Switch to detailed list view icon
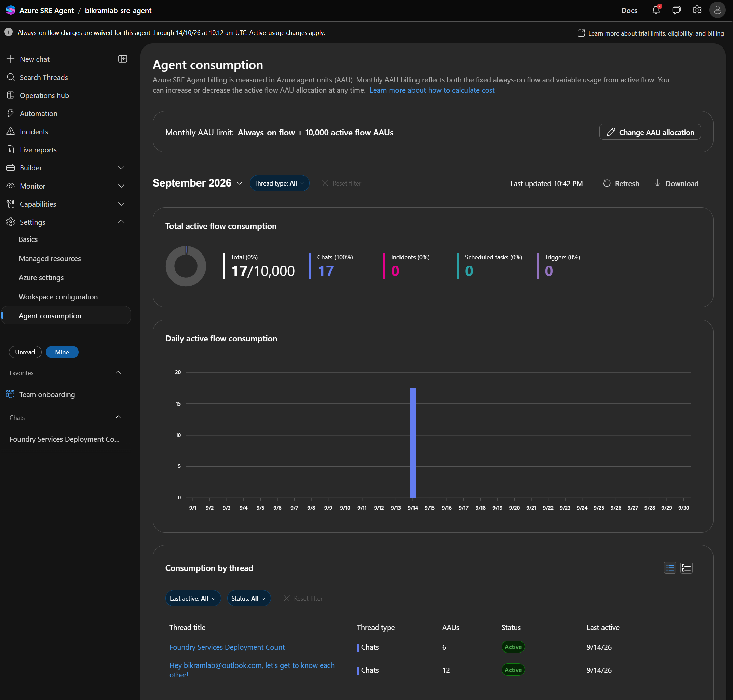 (x=686, y=567)
